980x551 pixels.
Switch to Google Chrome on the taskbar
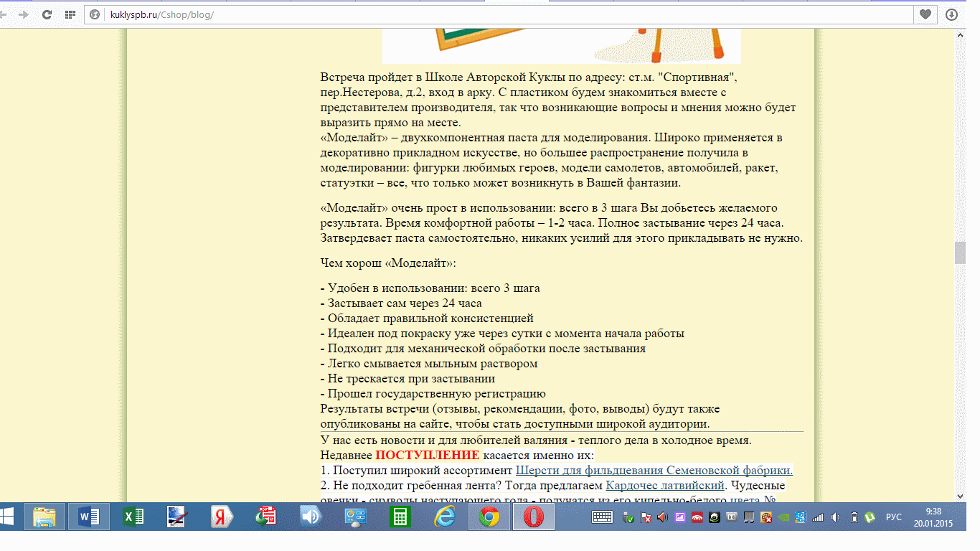(x=489, y=517)
